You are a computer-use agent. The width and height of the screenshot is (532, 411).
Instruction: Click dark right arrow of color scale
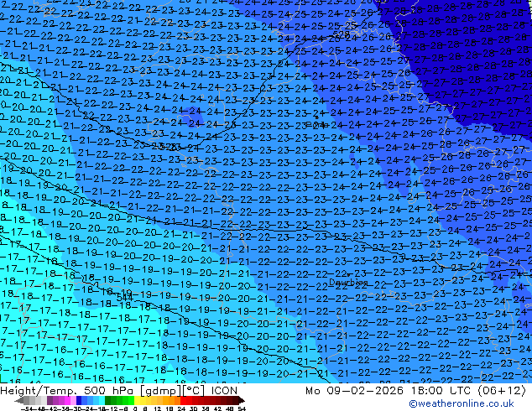(242, 400)
